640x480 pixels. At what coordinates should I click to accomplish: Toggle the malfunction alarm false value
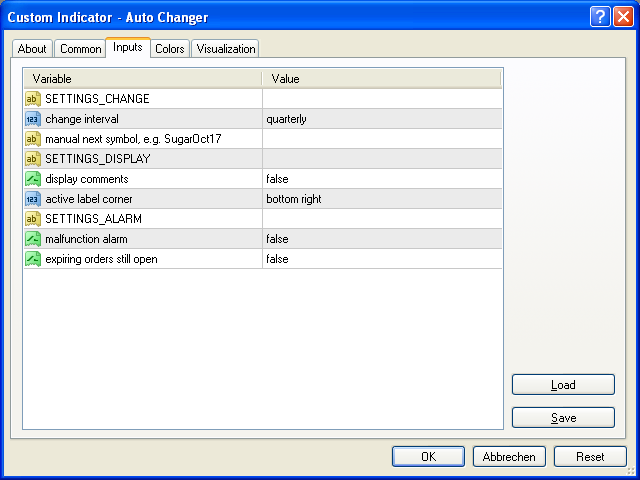point(381,239)
